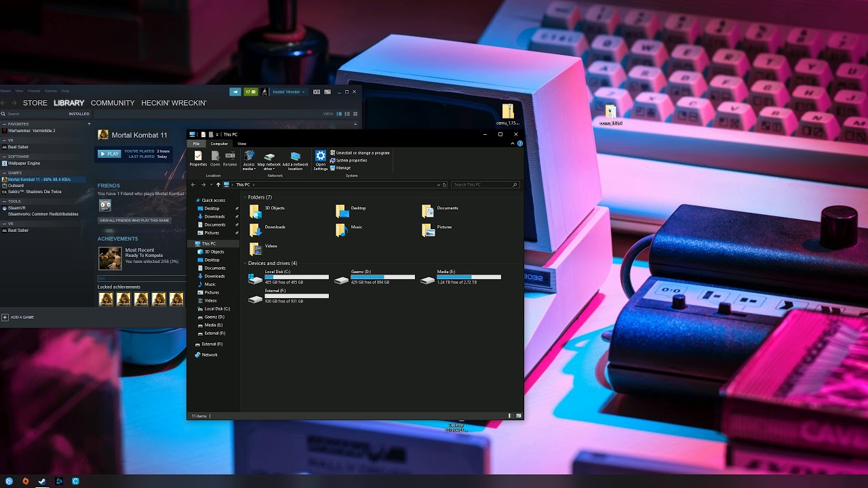This screenshot has height=488, width=868.
Task: Open the cemu zip file on desktop
Action: point(507,113)
